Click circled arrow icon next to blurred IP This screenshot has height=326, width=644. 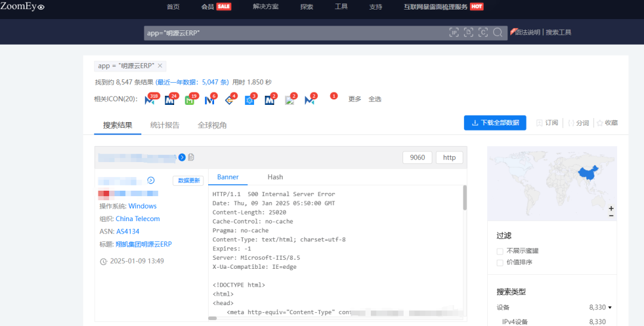pyautogui.click(x=151, y=180)
